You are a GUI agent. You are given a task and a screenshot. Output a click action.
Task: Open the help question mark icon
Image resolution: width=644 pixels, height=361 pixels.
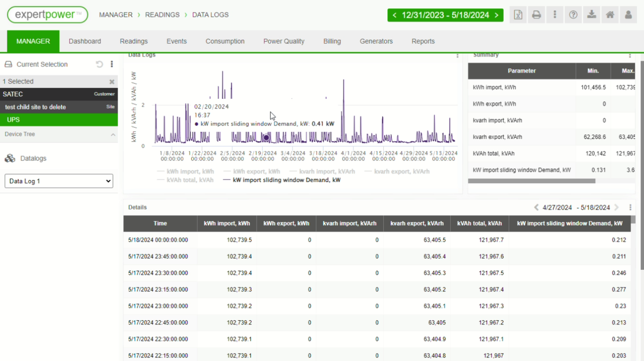click(x=573, y=15)
